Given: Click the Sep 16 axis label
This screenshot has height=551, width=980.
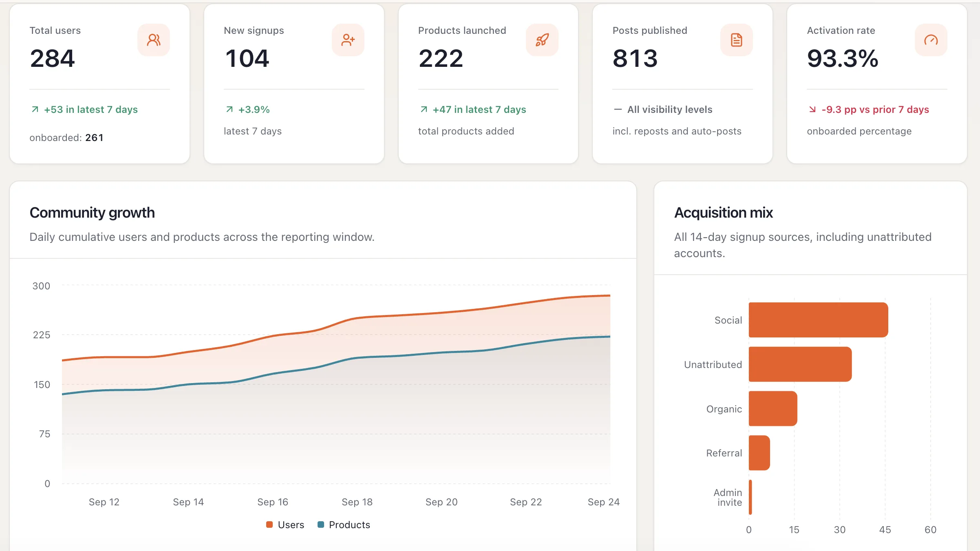Looking at the screenshot, I should point(273,502).
